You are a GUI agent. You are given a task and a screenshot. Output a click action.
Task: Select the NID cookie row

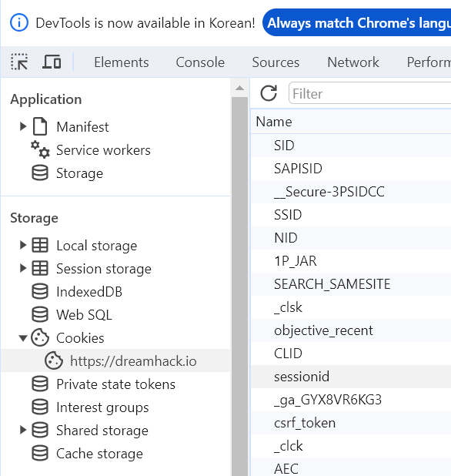[351, 238]
